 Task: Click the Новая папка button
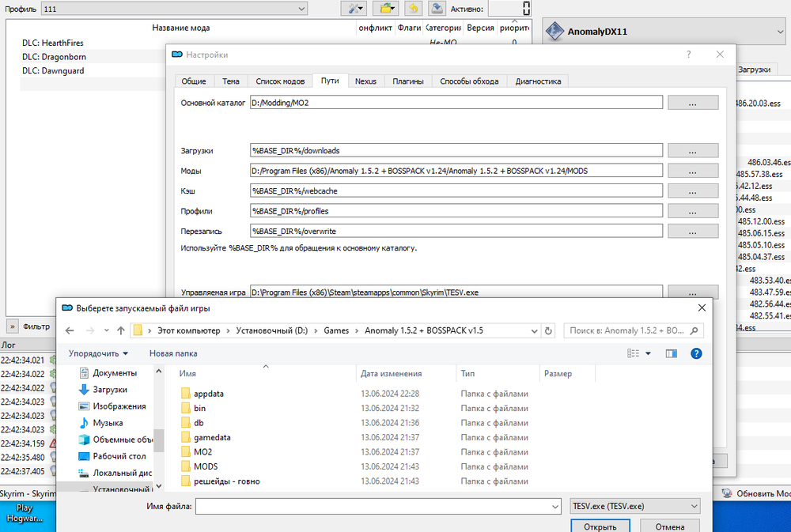point(173,353)
